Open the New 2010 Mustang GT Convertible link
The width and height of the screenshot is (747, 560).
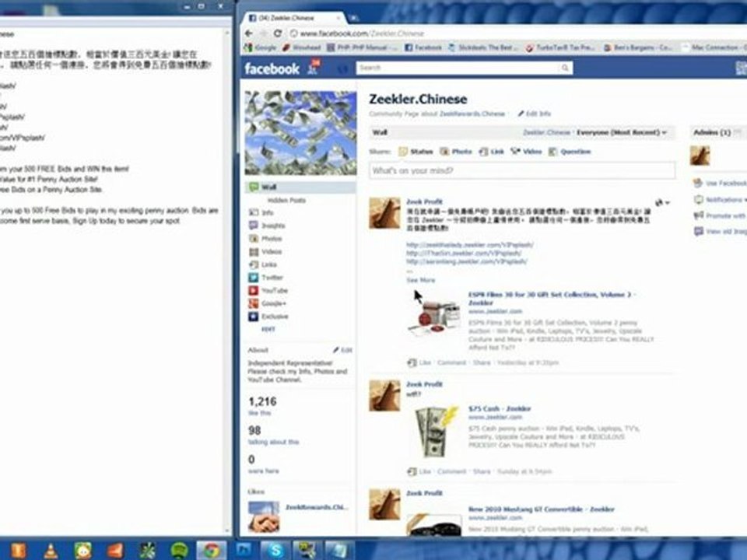click(x=542, y=509)
